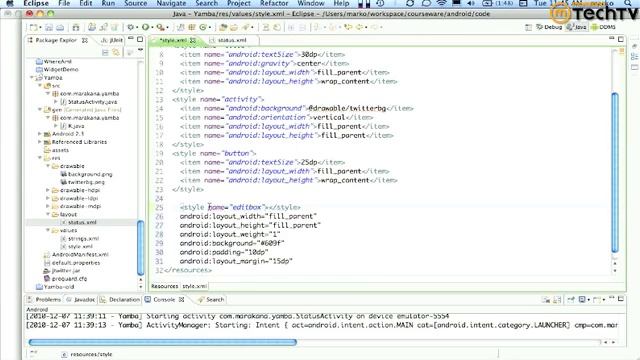Click the macOS Spotlight search icon
640x360 pixels.
pyautogui.click(x=628, y=3)
